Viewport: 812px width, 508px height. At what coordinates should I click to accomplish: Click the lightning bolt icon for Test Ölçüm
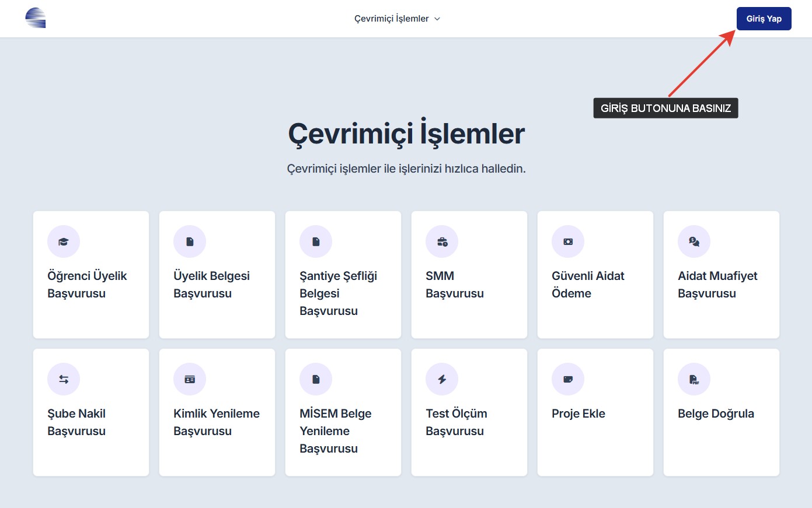(442, 379)
